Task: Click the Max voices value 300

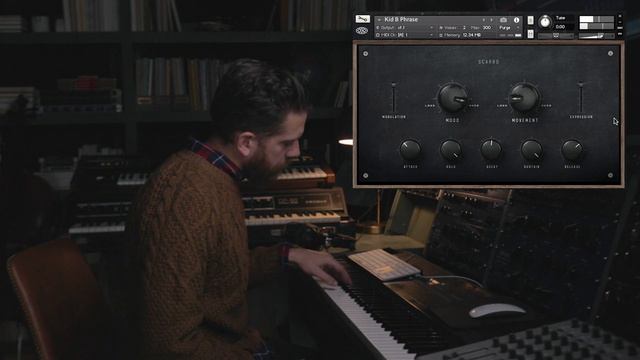Action: [x=487, y=28]
